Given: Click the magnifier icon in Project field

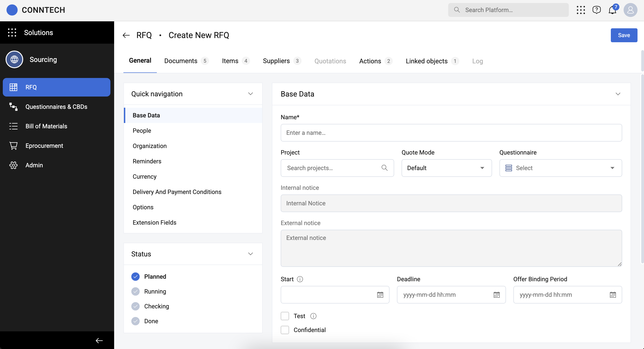Looking at the screenshot, I should click(384, 168).
